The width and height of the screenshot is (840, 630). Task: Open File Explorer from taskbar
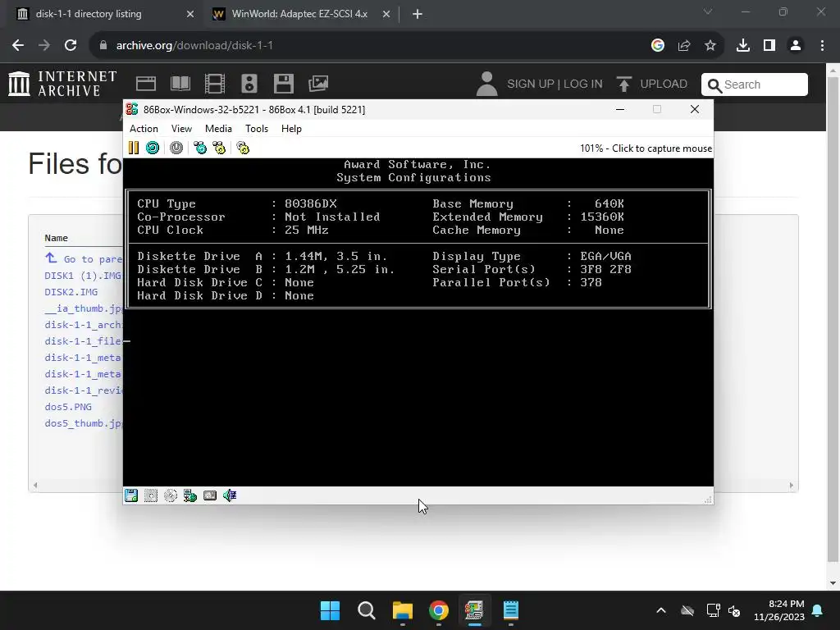402,610
